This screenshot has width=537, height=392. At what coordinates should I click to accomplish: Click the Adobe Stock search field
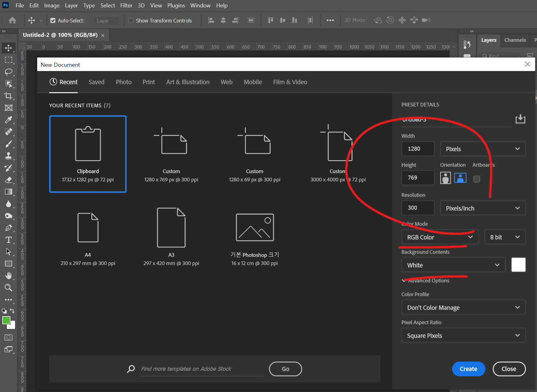point(201,369)
